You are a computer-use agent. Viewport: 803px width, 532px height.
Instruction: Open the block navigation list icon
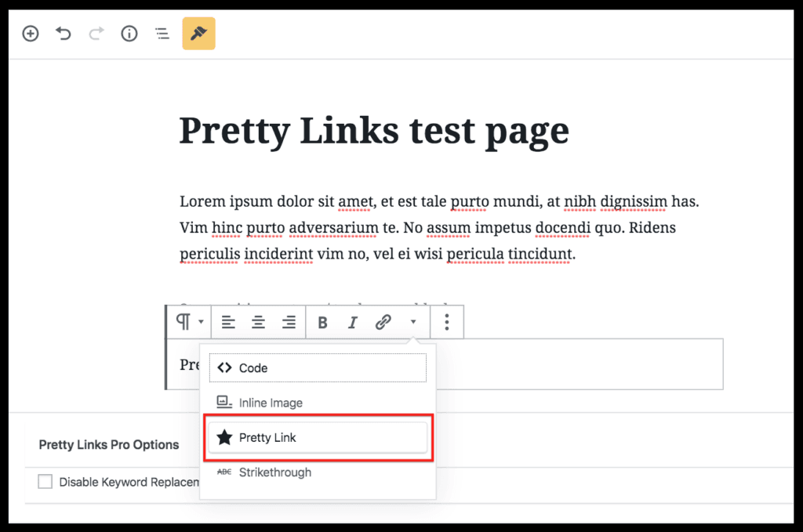pyautogui.click(x=162, y=34)
